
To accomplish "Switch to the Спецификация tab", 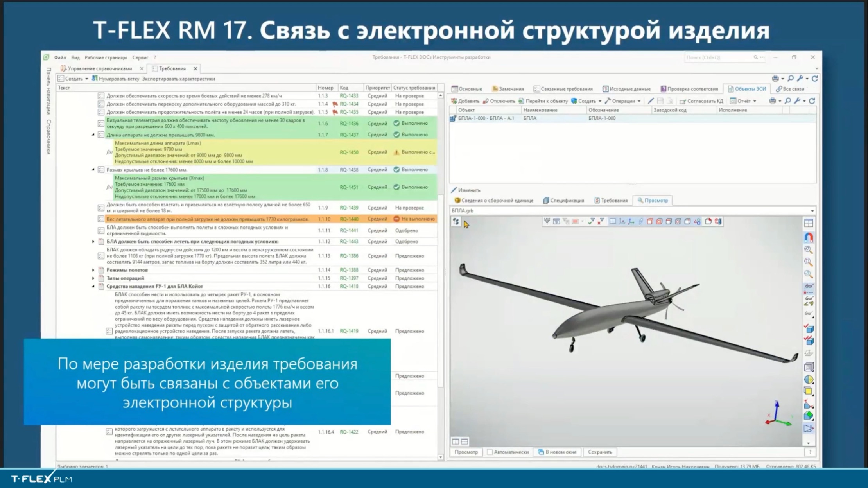I will point(563,201).
